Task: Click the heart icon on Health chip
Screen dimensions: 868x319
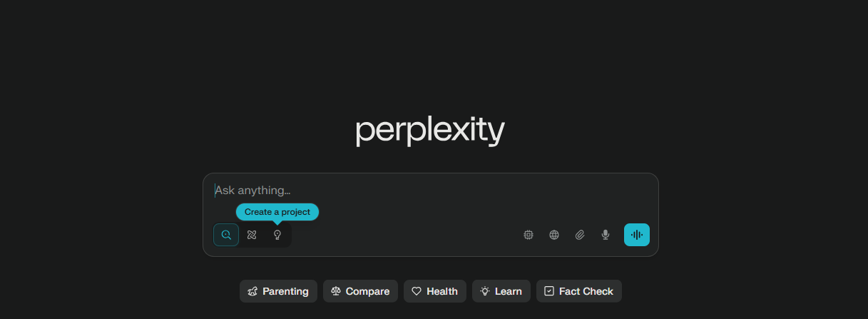Action: pos(417,291)
